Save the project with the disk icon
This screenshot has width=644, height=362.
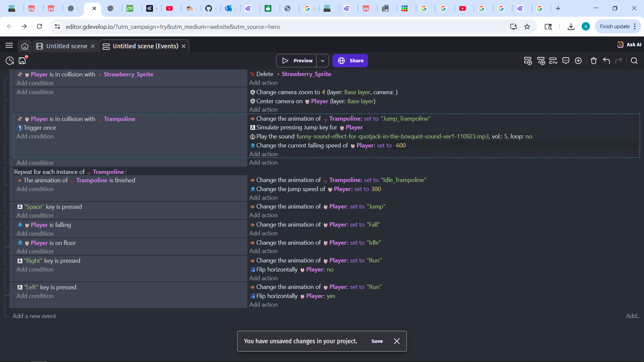coord(22,60)
